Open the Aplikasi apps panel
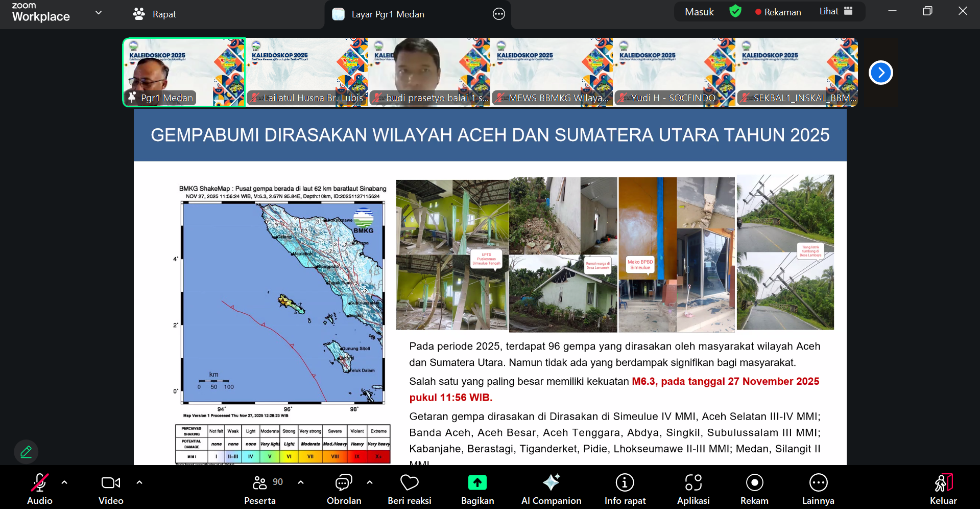This screenshot has height=509, width=980. [x=693, y=489]
